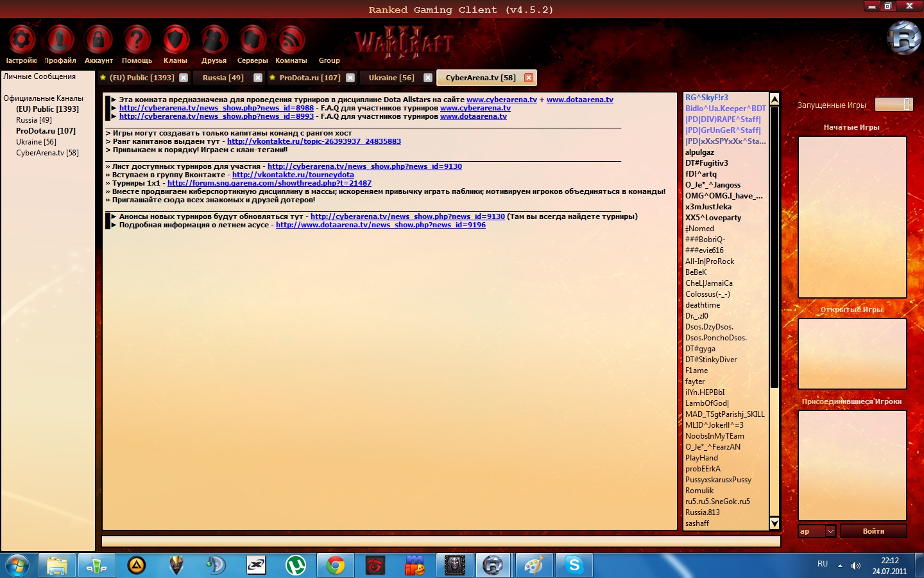924x578 pixels.
Task: Switch to the Russia [49] tab
Action: coord(223,78)
